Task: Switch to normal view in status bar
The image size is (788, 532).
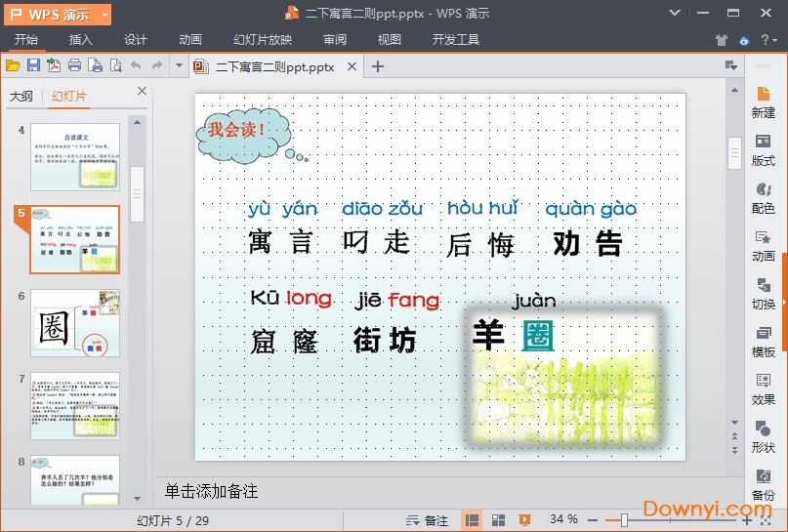Action: [x=473, y=520]
